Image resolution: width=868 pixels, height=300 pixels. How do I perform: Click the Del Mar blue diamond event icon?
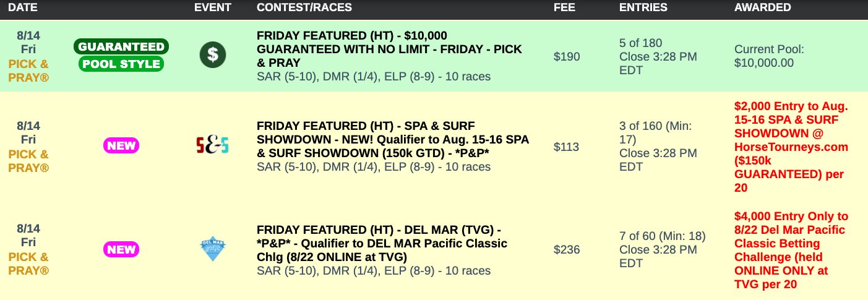coord(212,249)
